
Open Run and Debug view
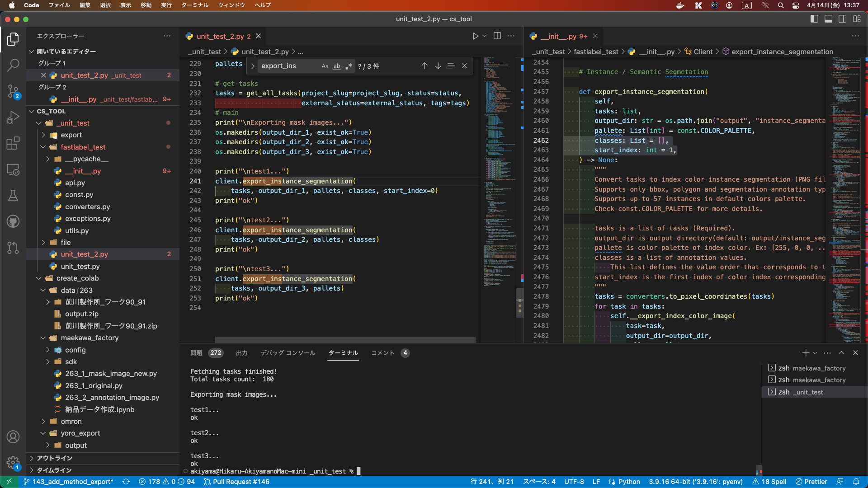[x=13, y=117]
